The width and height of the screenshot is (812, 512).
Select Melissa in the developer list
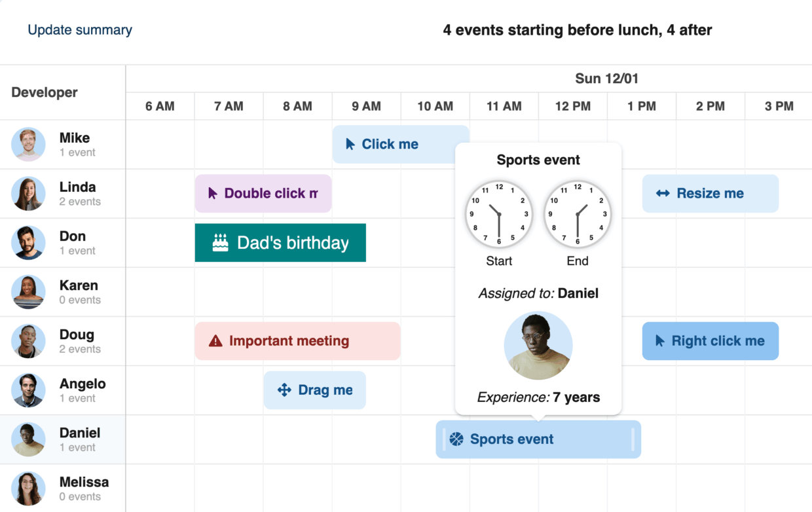(x=84, y=488)
